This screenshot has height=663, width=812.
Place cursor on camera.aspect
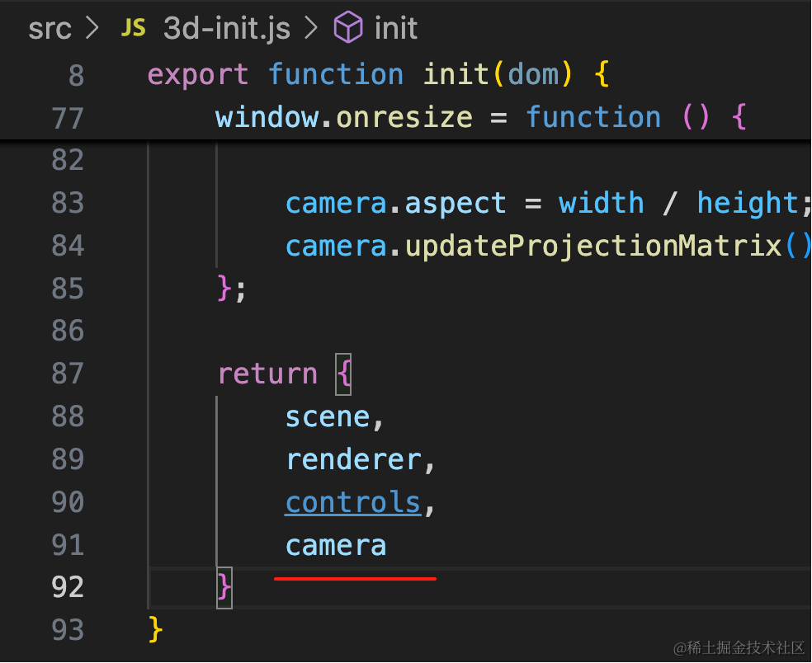(395, 204)
